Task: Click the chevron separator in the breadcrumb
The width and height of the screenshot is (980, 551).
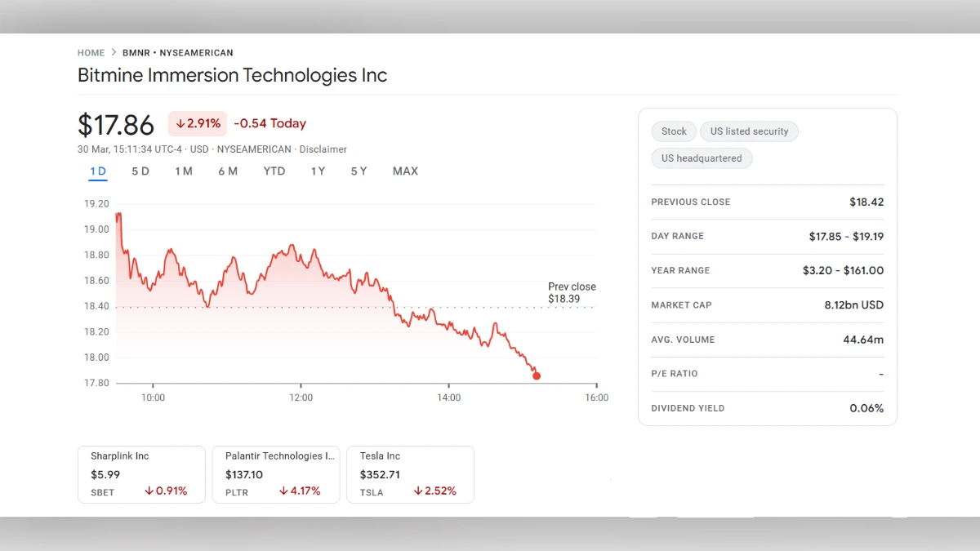Action: coord(112,52)
